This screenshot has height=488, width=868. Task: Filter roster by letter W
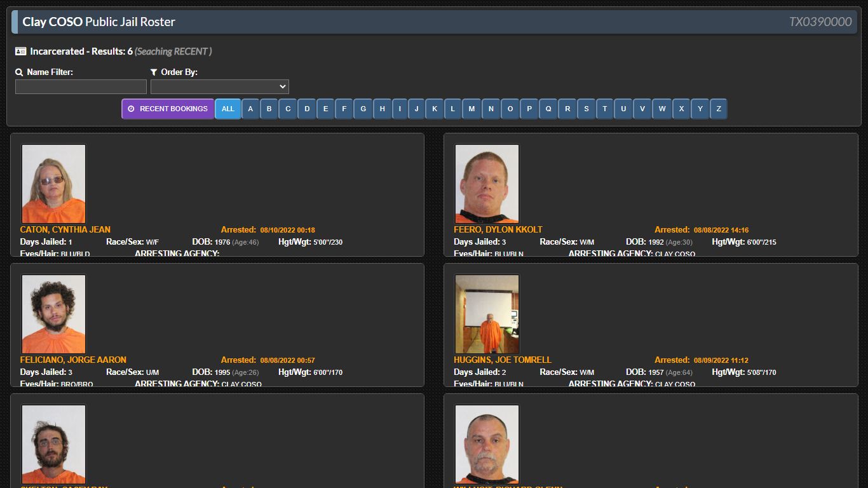pyautogui.click(x=661, y=109)
